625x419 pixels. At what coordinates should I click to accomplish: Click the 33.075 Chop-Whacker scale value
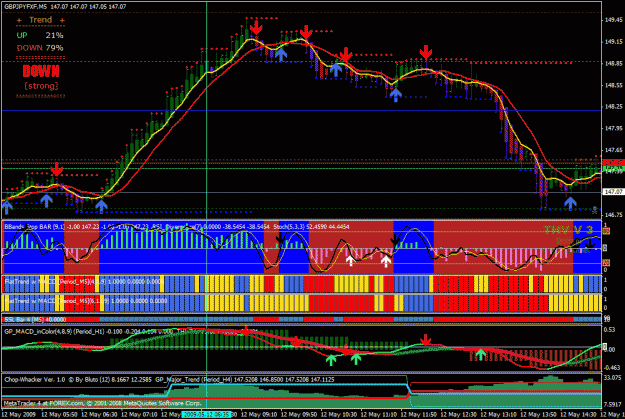click(x=613, y=377)
